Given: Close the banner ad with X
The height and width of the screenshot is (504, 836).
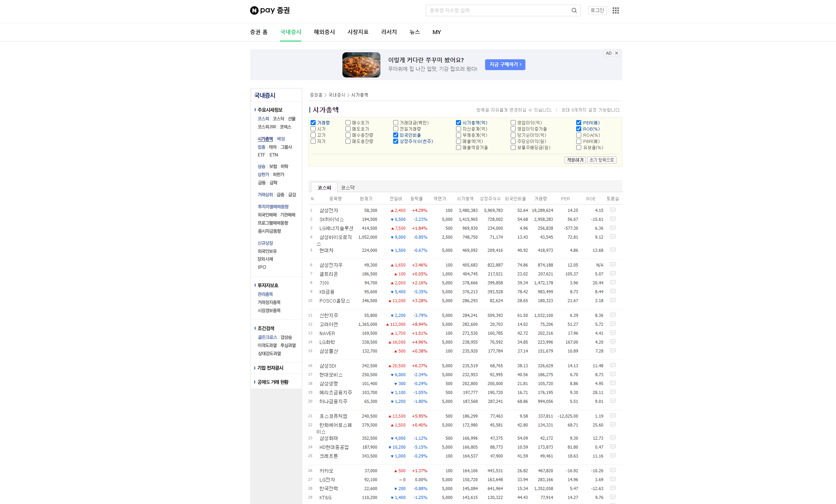Looking at the screenshot, I should pos(617,53).
